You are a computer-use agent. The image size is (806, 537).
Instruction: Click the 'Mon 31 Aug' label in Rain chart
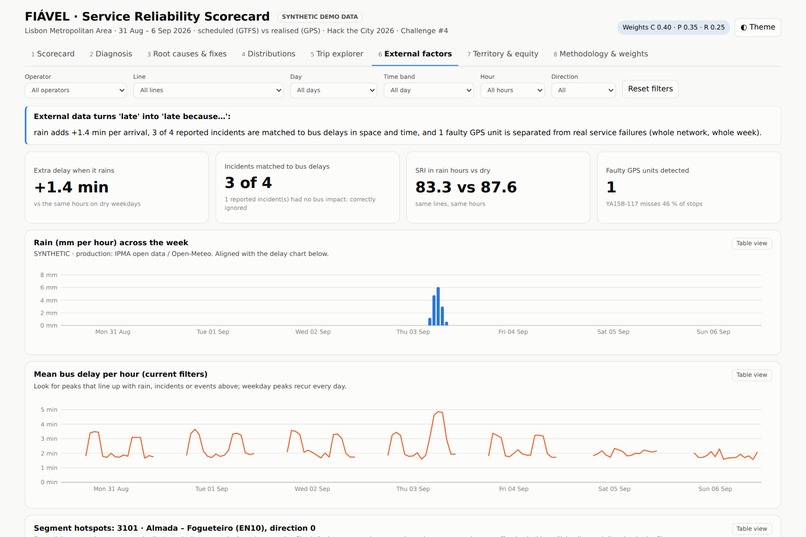pos(113,332)
